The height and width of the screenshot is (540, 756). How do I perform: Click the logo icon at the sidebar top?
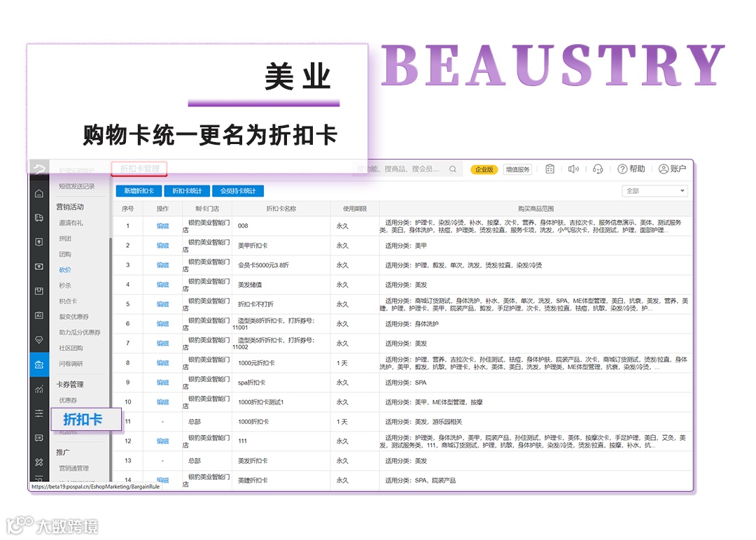tap(39, 169)
